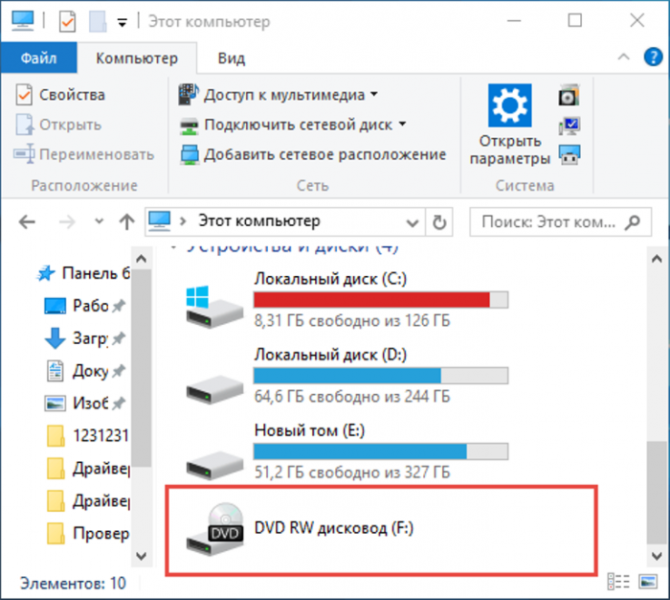The height and width of the screenshot is (600, 670).
Task: Switch to the Вид ribbon tab
Action: pyautogui.click(x=231, y=58)
